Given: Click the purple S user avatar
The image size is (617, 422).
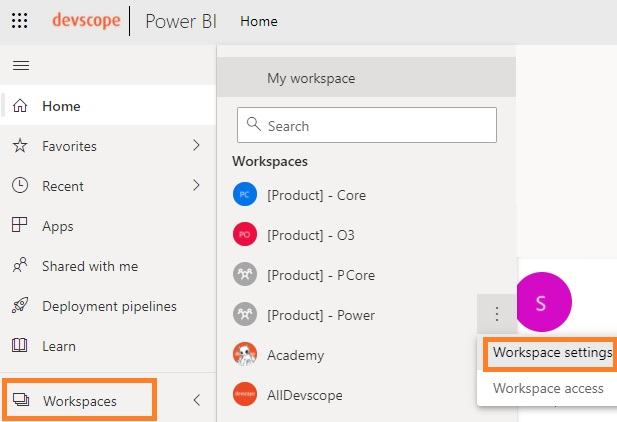Looking at the screenshot, I should tap(541, 303).
